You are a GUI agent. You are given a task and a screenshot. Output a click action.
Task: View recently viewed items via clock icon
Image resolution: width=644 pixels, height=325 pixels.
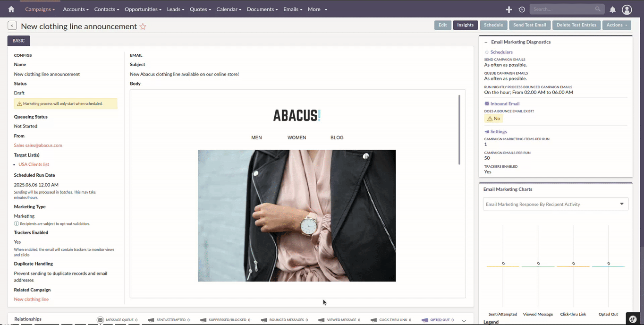pyautogui.click(x=522, y=9)
